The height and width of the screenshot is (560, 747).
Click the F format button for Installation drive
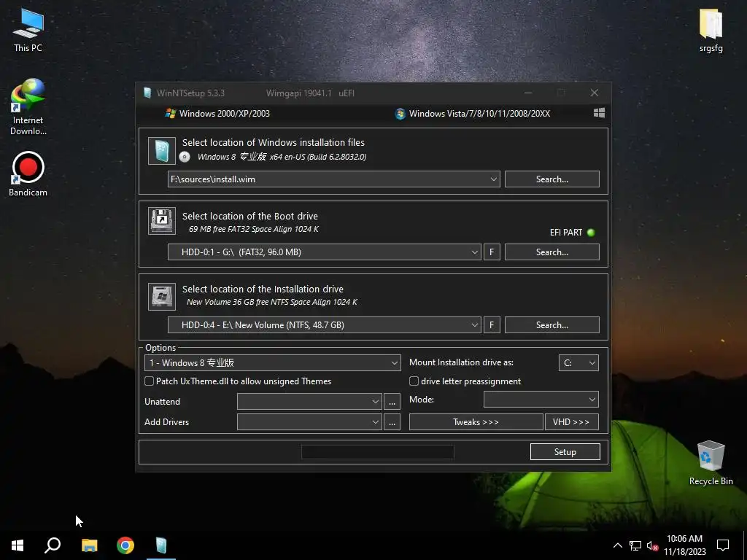(492, 324)
